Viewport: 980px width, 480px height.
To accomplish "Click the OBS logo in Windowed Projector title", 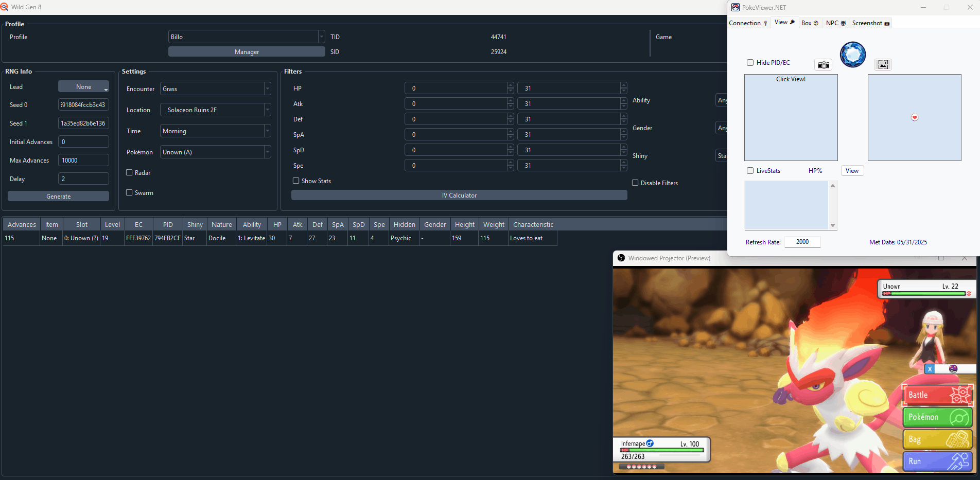I will pyautogui.click(x=621, y=258).
